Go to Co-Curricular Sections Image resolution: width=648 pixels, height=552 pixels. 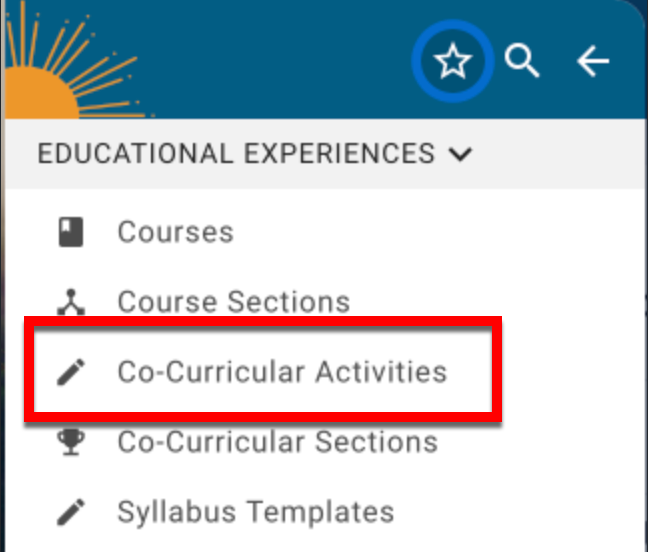(277, 443)
